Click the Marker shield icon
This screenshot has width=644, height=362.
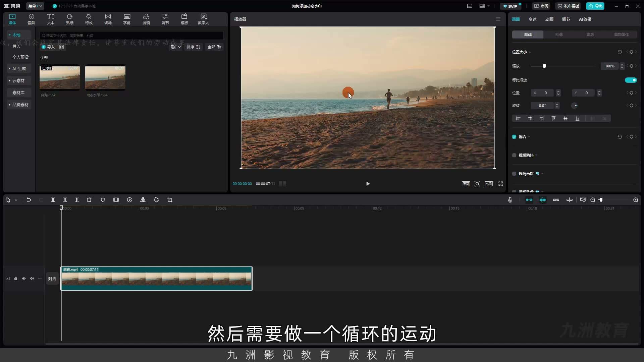(103, 200)
